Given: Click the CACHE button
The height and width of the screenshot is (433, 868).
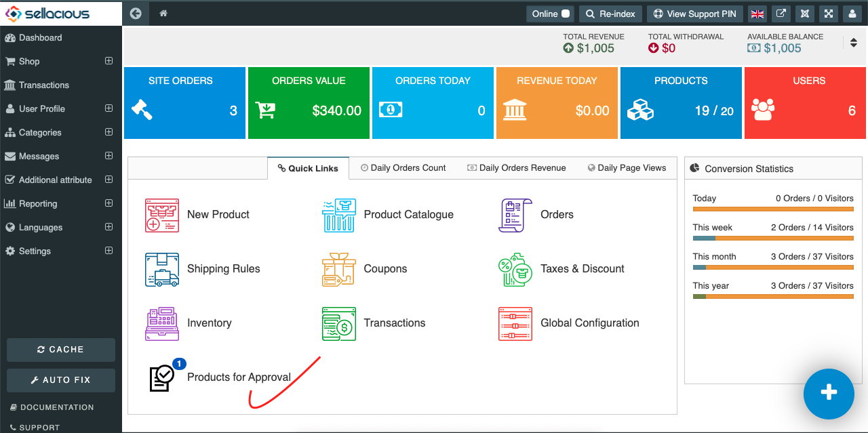Looking at the screenshot, I should coord(61,350).
